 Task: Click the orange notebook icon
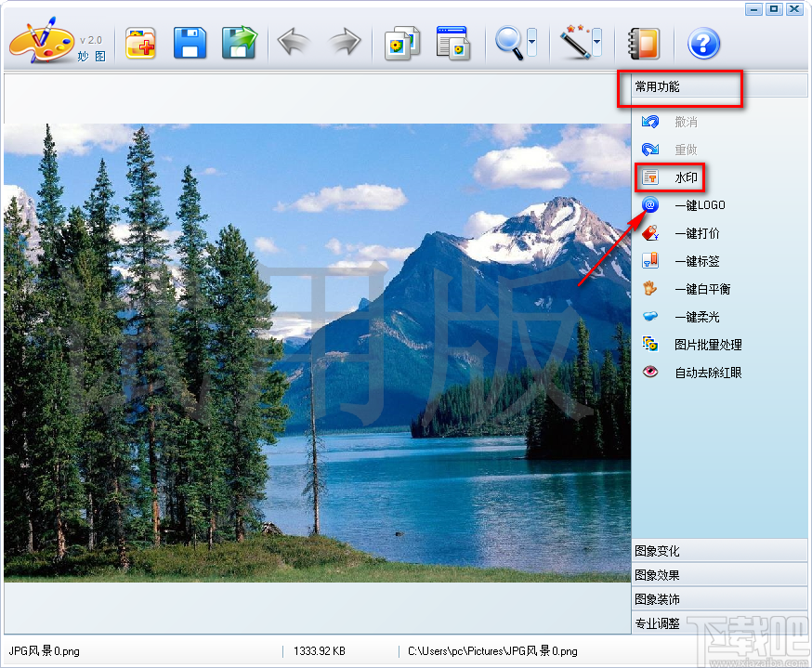click(x=644, y=44)
